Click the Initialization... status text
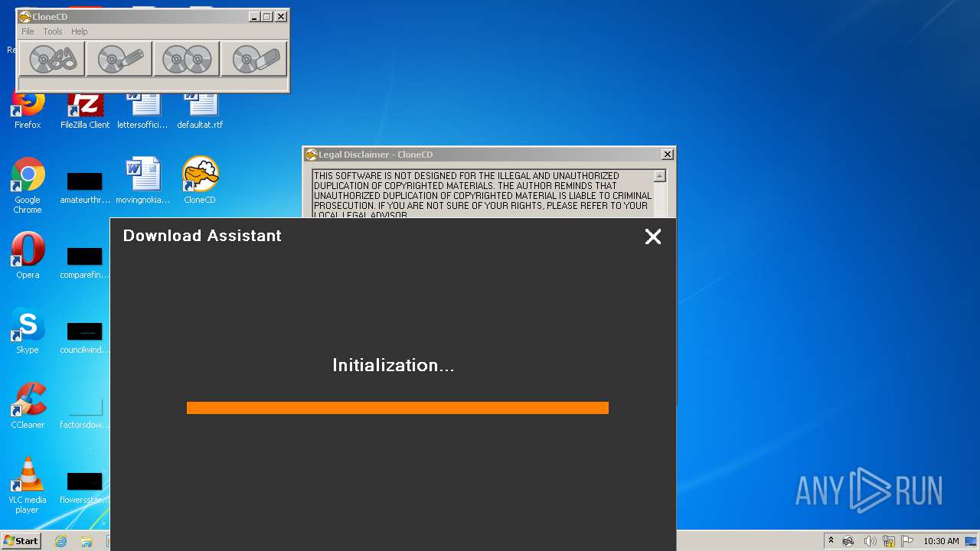The height and width of the screenshot is (551, 980). (x=394, y=366)
